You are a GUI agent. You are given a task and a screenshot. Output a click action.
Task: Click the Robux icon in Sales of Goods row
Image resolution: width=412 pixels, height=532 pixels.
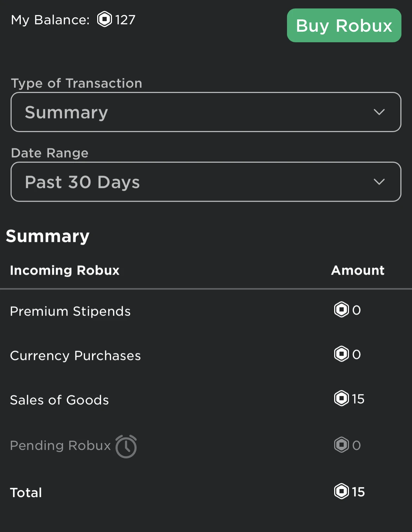[341, 399]
